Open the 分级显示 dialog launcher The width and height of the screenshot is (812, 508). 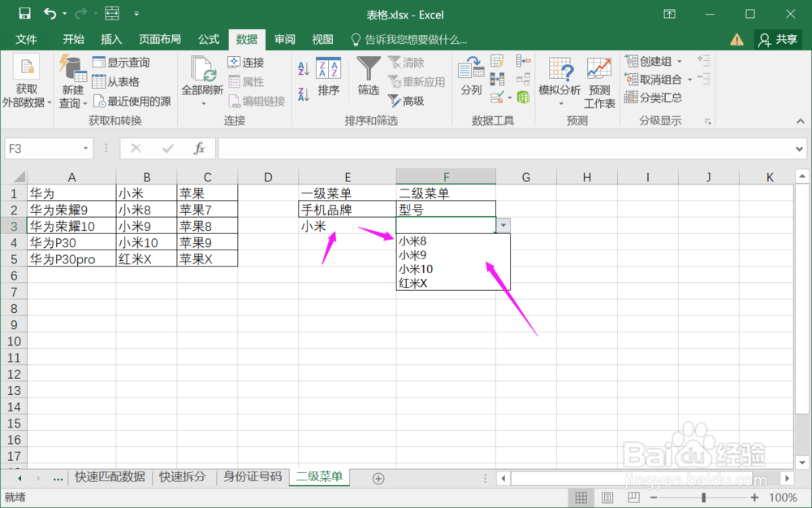[x=708, y=121]
